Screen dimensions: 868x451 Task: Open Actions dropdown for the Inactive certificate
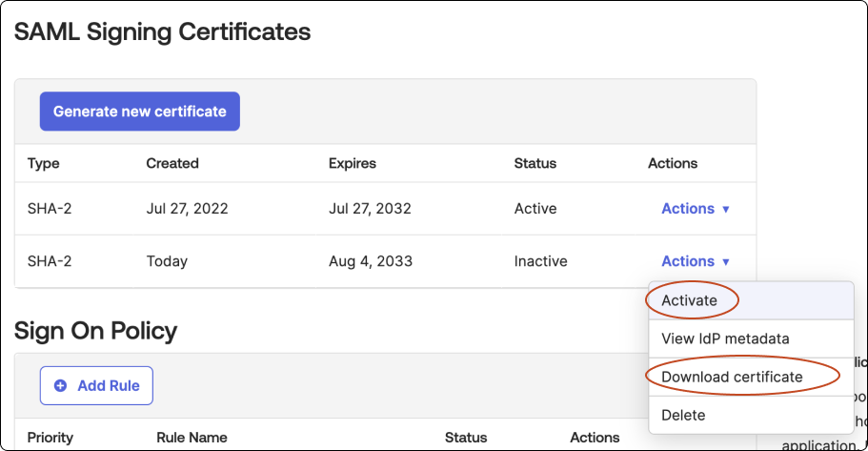click(x=695, y=261)
